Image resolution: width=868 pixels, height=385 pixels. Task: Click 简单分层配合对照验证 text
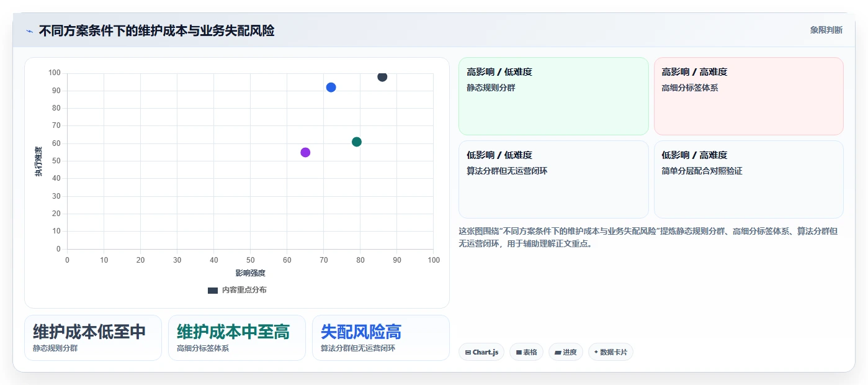pos(702,171)
